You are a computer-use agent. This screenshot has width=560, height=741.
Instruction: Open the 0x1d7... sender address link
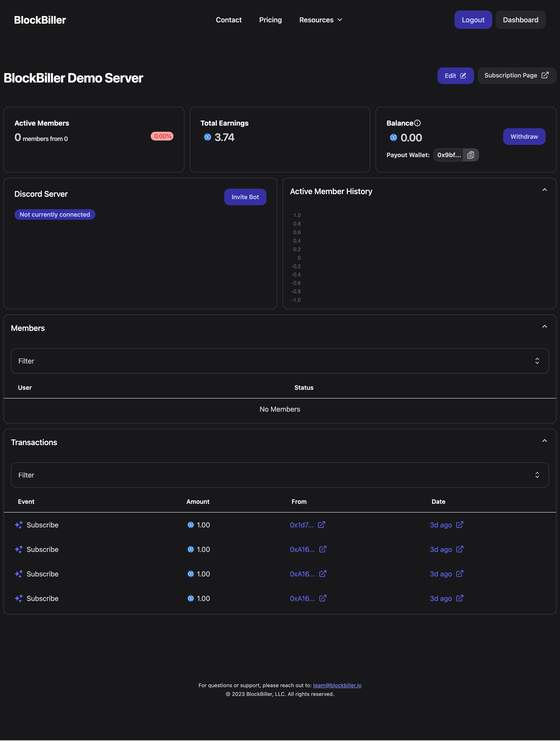[302, 525]
